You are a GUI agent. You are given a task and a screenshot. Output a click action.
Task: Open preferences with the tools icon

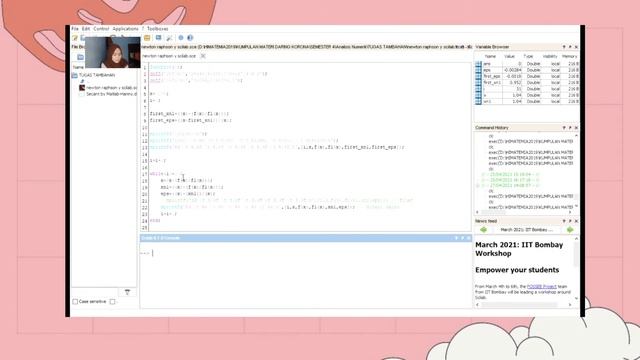[169, 38]
